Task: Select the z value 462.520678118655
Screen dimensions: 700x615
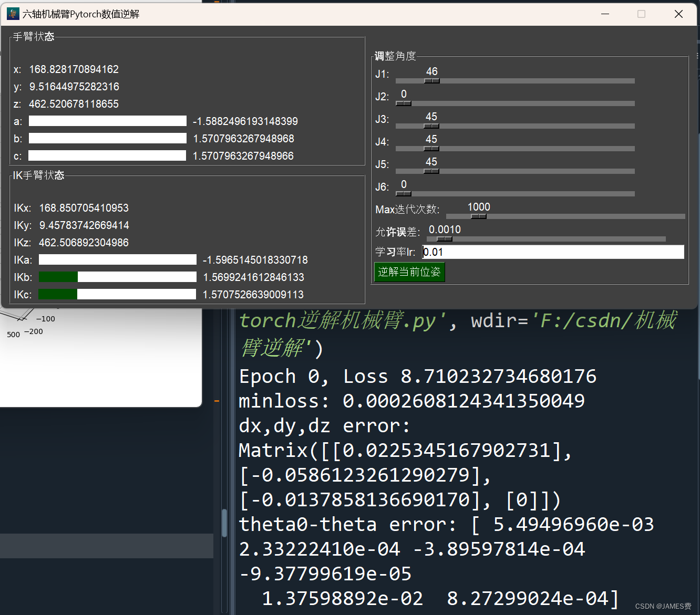Action: coord(74,104)
